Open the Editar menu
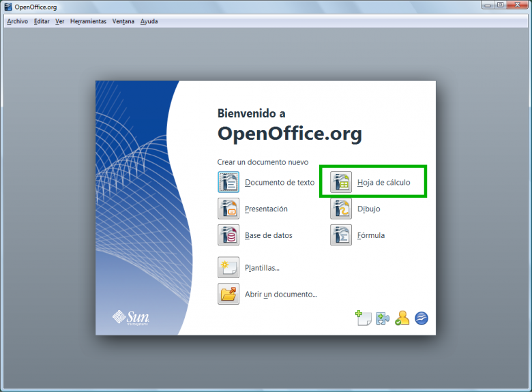The height and width of the screenshot is (392, 532). pos(42,21)
